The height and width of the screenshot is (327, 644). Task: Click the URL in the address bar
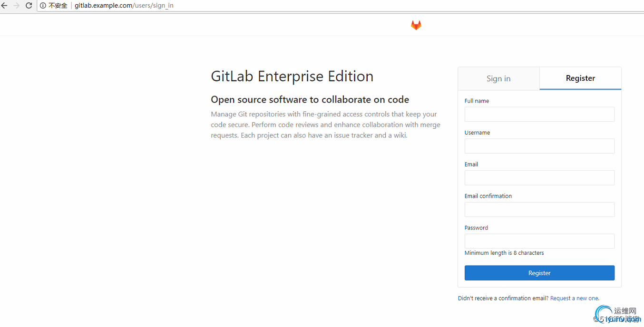(124, 6)
